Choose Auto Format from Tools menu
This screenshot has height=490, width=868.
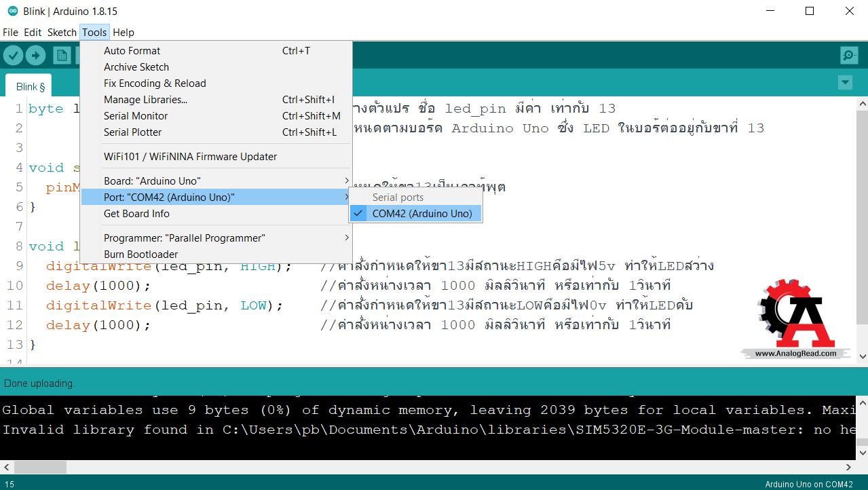(216, 51)
